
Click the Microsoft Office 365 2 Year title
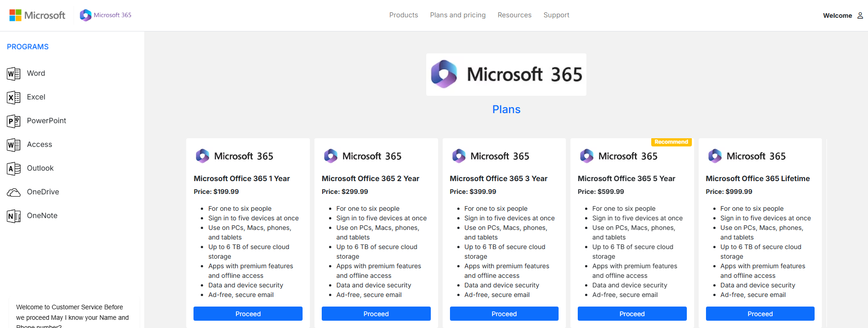click(371, 179)
